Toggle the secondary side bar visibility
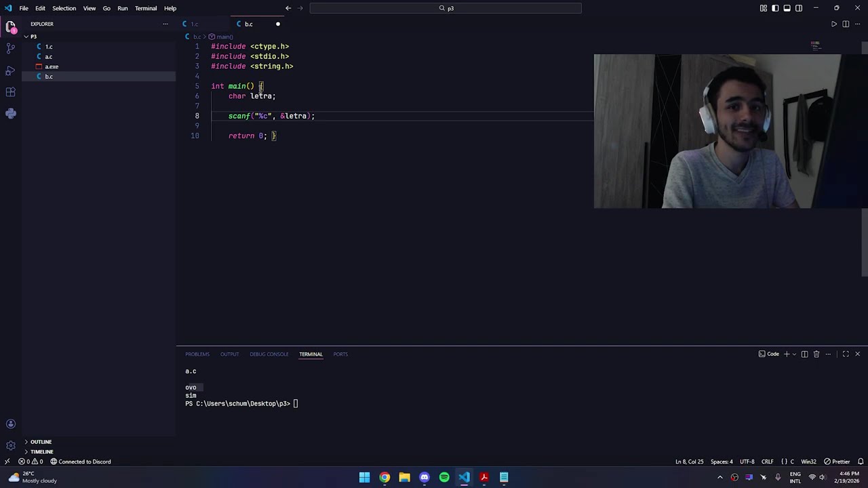Viewport: 868px width, 488px height. pyautogui.click(x=799, y=8)
